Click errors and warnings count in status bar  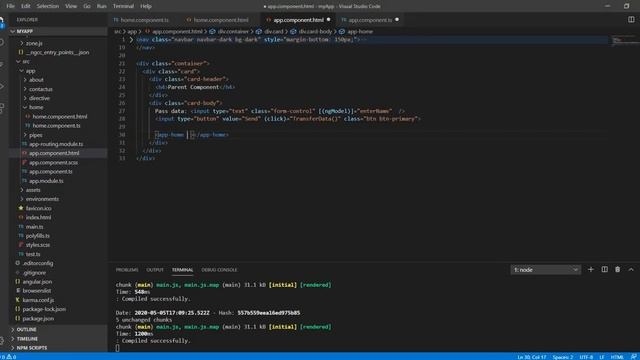[x=8, y=357]
